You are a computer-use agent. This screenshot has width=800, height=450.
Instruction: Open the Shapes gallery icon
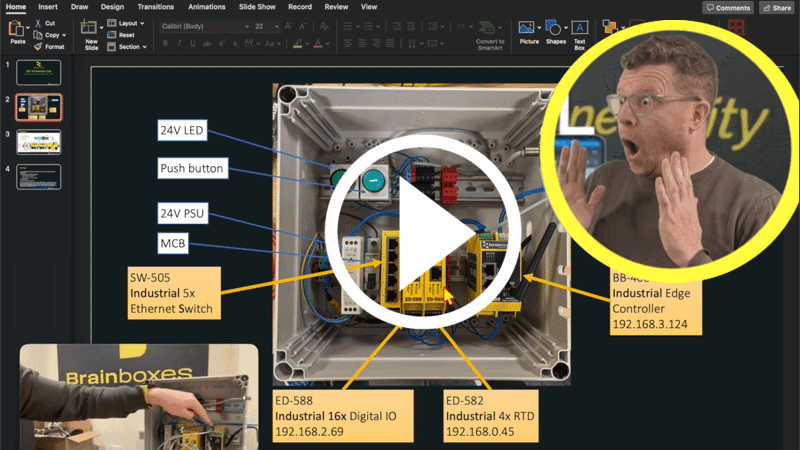pos(553,28)
